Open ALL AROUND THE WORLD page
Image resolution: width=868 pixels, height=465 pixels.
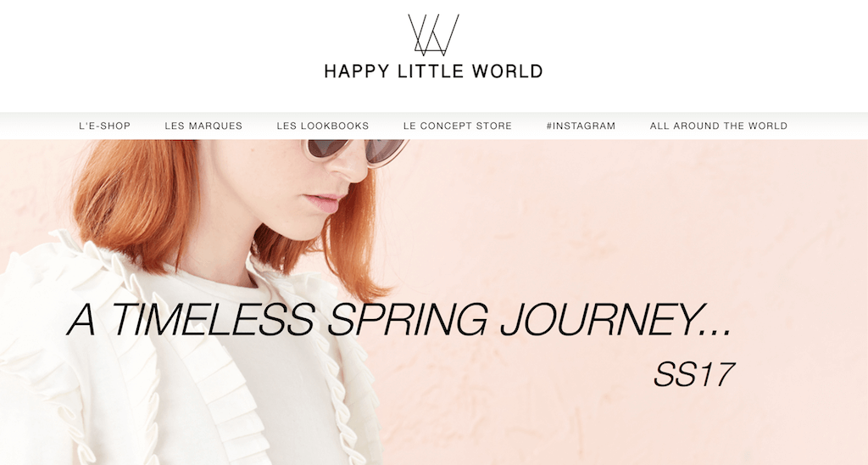719,126
